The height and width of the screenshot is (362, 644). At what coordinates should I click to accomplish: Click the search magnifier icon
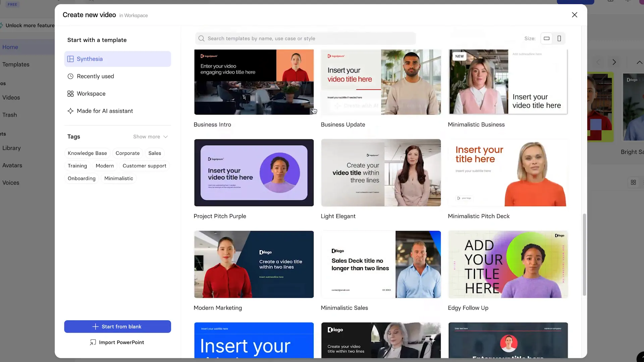pos(201,39)
